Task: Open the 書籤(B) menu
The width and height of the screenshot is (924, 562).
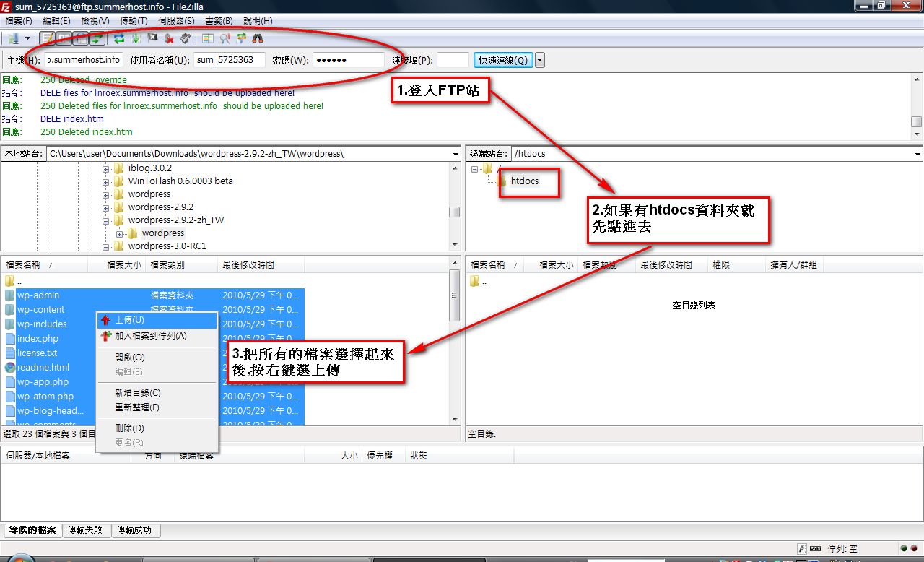Action: point(219,21)
